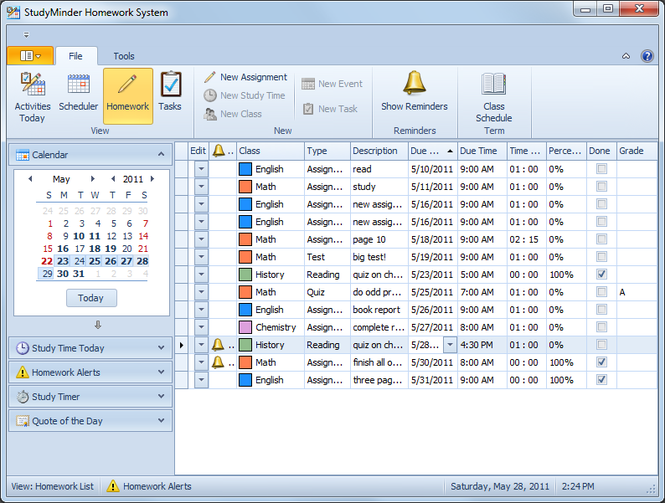The image size is (665, 503).
Task: Click the bell column header icon
Action: tap(218, 151)
